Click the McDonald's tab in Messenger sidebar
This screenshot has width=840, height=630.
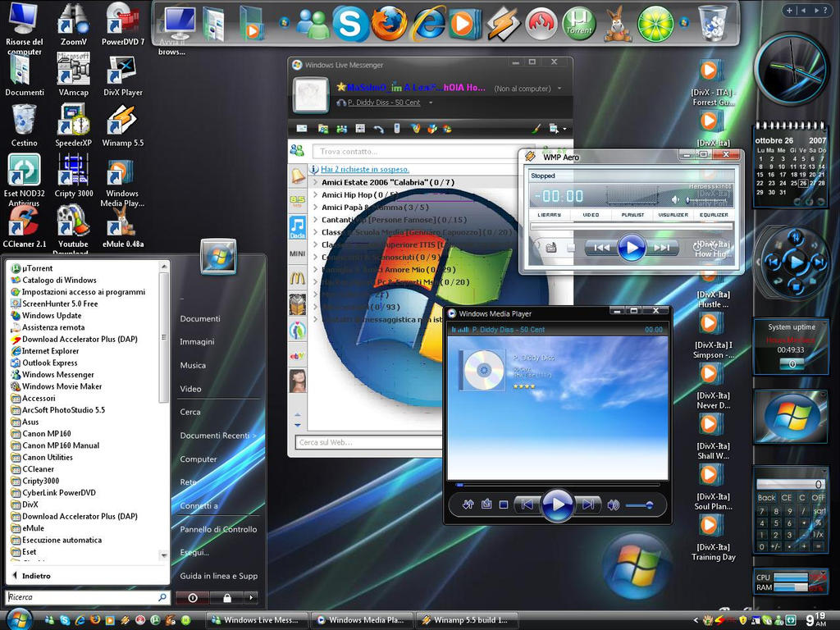(297, 278)
